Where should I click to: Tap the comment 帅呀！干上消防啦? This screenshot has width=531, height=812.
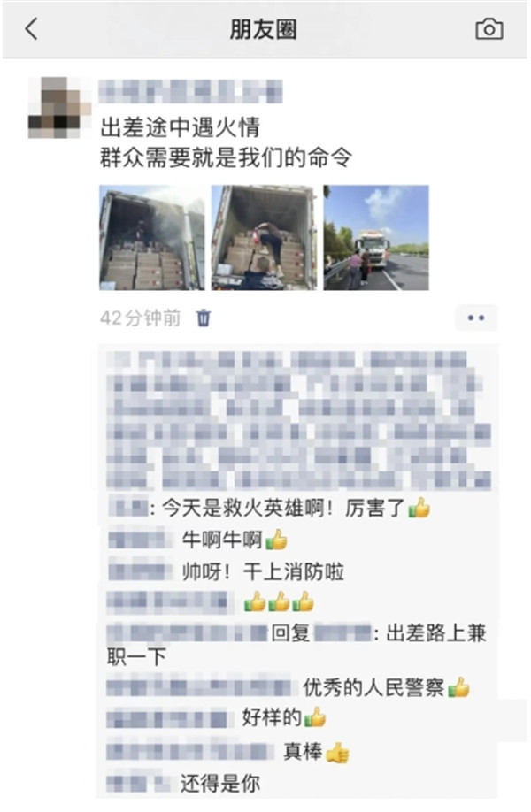coord(263,571)
